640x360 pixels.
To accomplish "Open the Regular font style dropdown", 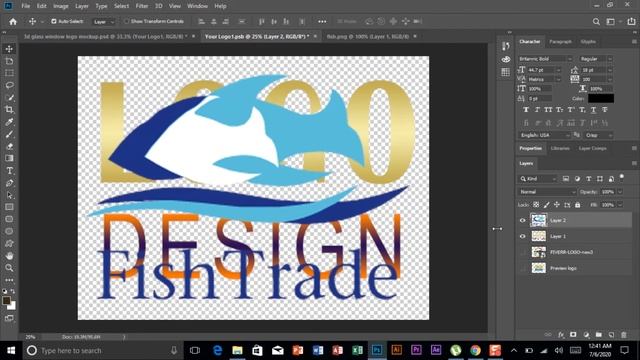I will click(x=596, y=59).
